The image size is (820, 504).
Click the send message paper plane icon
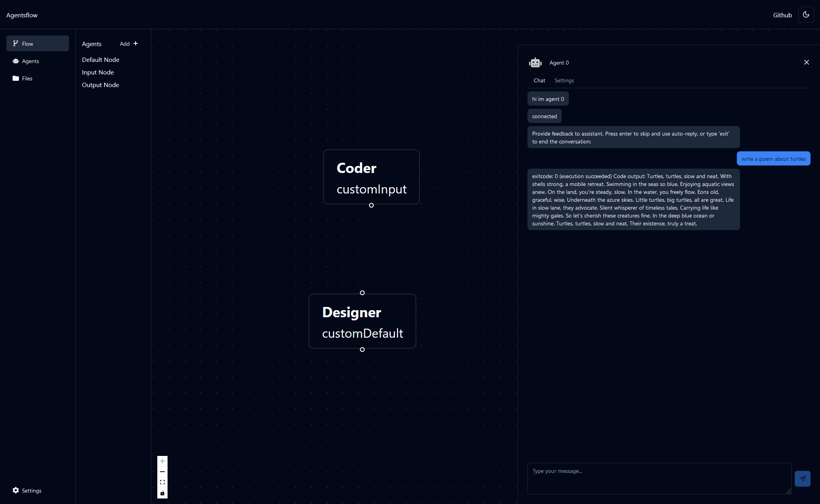point(802,478)
